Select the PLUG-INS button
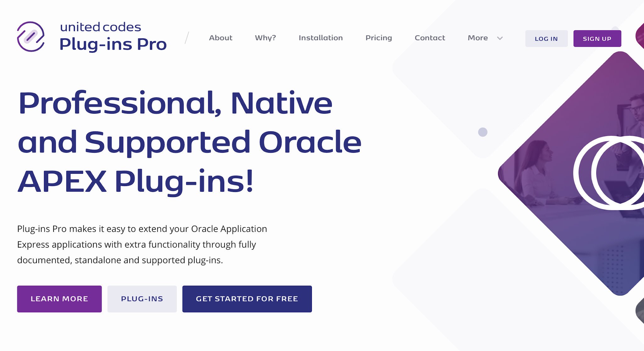Image resolution: width=644 pixels, height=351 pixels. click(142, 299)
